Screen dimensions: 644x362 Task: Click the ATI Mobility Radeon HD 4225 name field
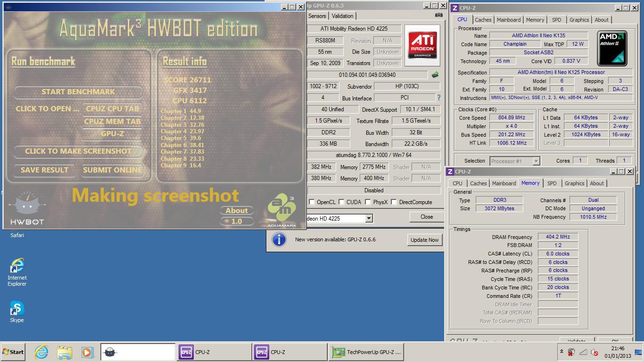(x=354, y=29)
